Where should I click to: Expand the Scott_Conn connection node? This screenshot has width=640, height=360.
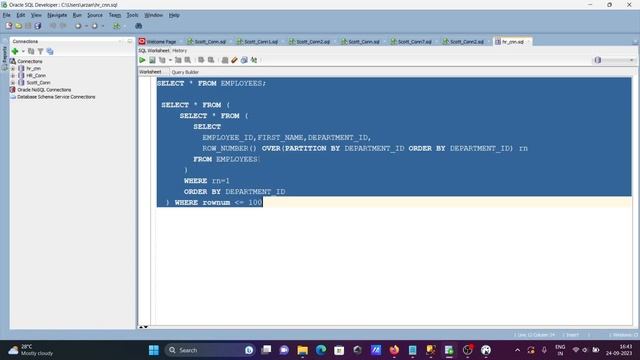click(x=13, y=82)
